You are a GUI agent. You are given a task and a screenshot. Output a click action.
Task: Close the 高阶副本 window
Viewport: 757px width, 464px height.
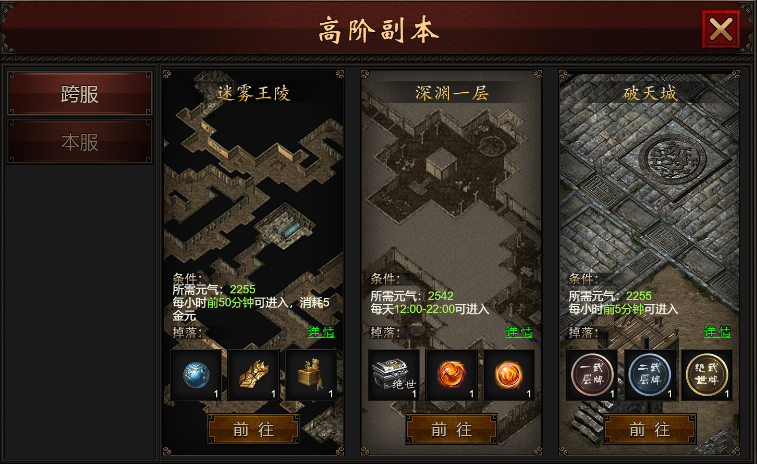(x=721, y=29)
